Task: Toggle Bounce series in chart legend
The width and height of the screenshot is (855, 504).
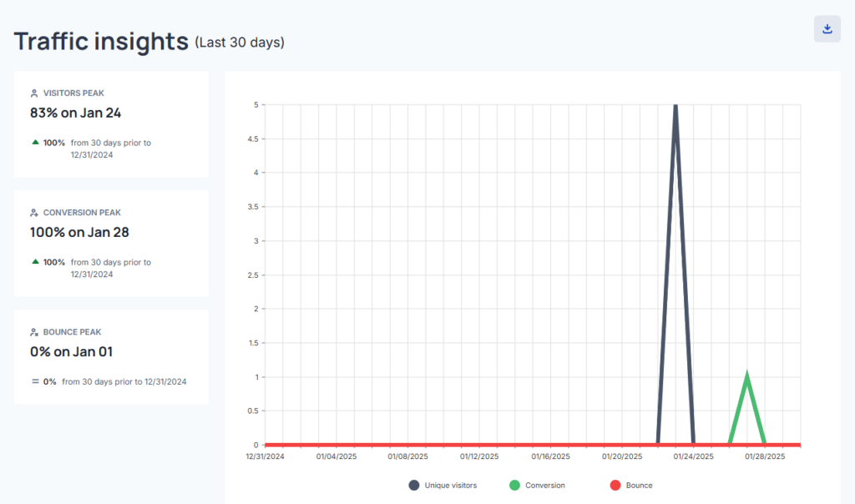Action: [x=631, y=485]
